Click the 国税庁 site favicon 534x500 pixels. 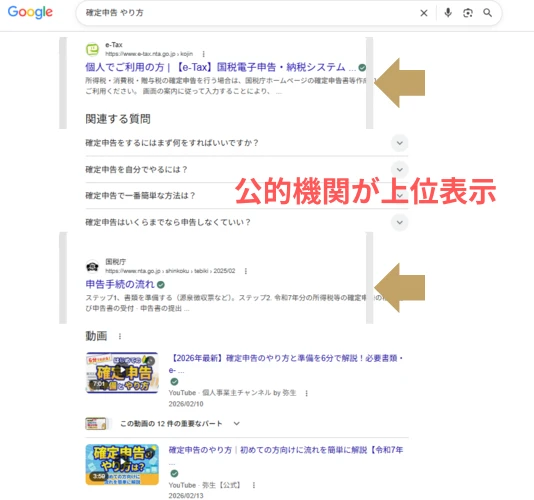[92, 266]
